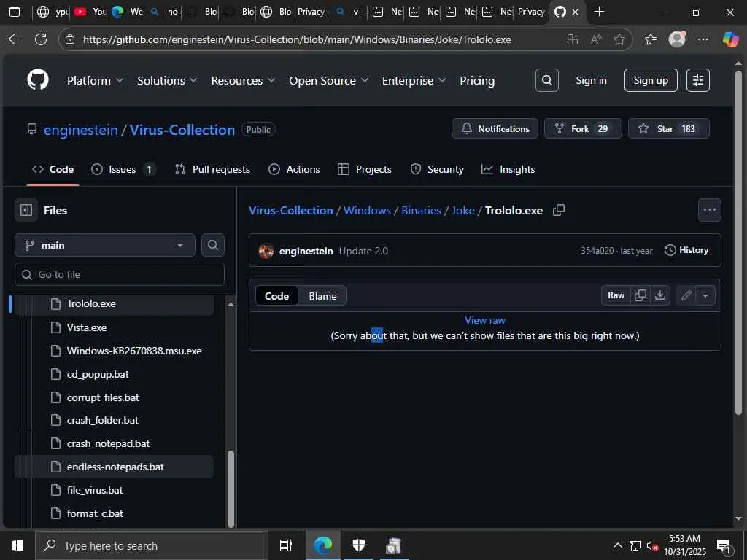Screen dimensions: 747x560
Task: Click the View raw link
Action: pos(485,321)
